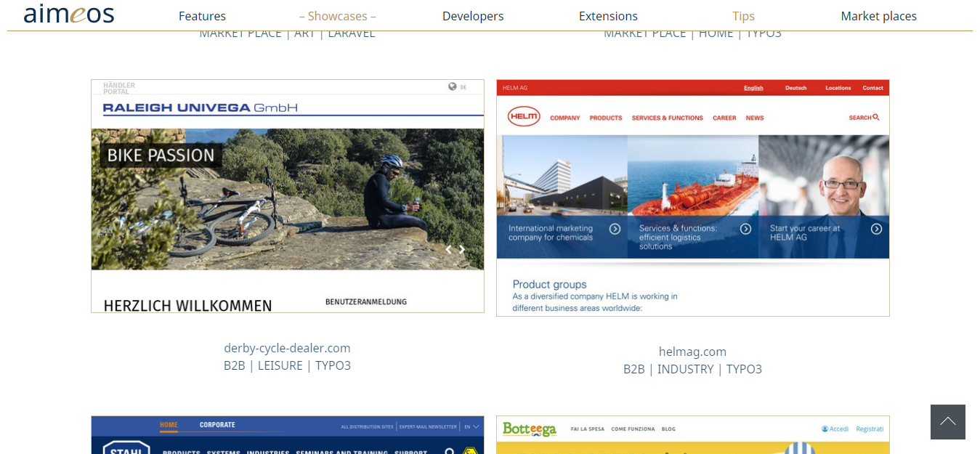This screenshot has height=454, width=980.
Task: Click the International marketing company for chemicals caption
Action: 551,232
